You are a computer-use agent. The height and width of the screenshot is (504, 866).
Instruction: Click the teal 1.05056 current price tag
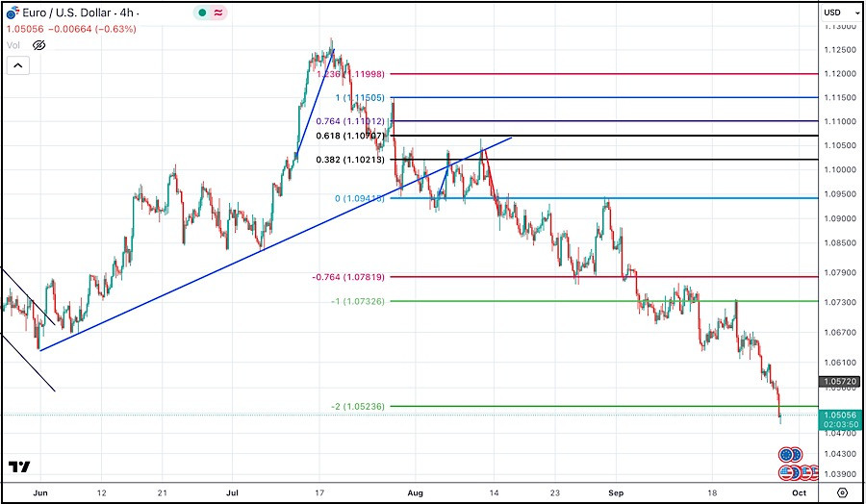839,419
